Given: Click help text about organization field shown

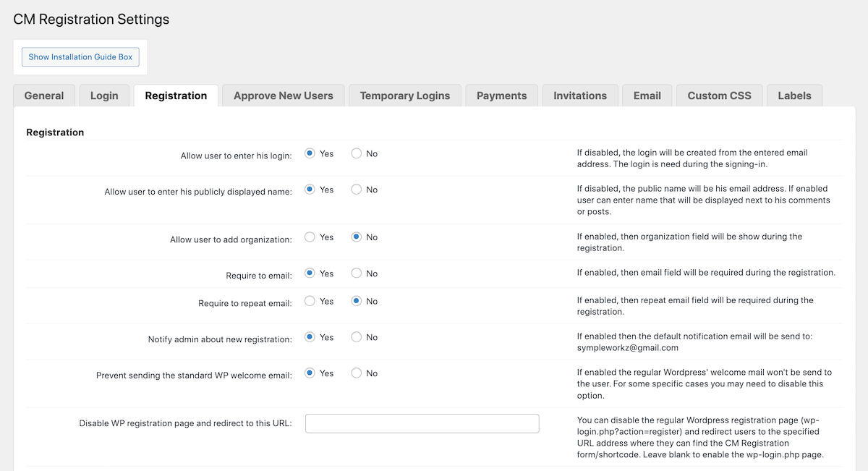Looking at the screenshot, I should tap(689, 242).
